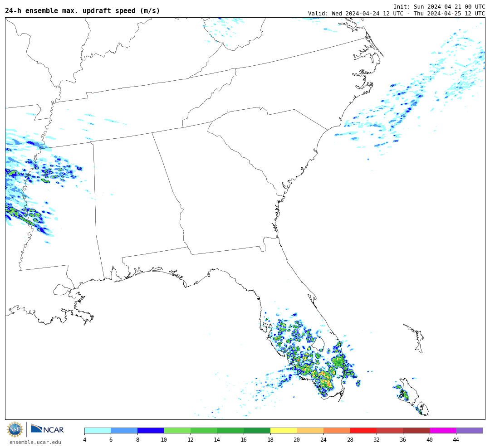Click the colorbar label '36'
490x448 pixels.
(x=403, y=439)
